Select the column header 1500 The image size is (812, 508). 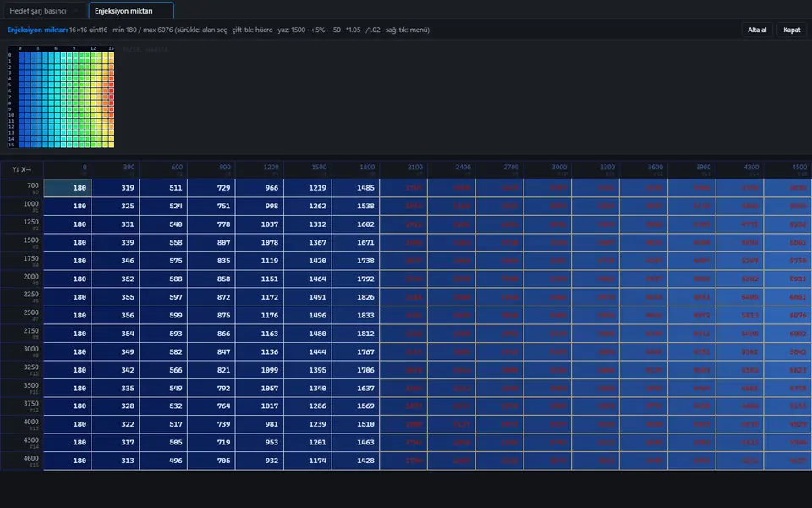[x=307, y=169]
